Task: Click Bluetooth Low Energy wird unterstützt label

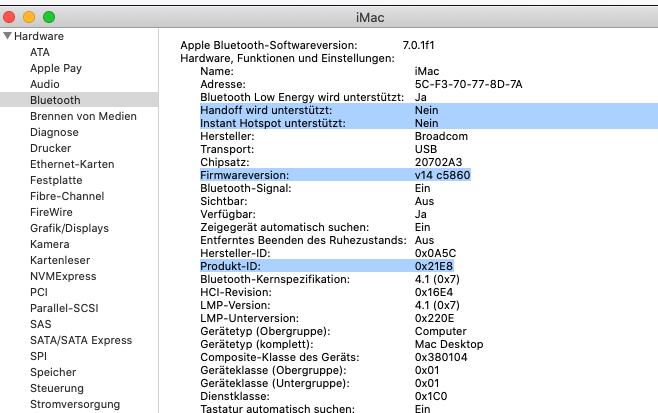Action: click(302, 97)
